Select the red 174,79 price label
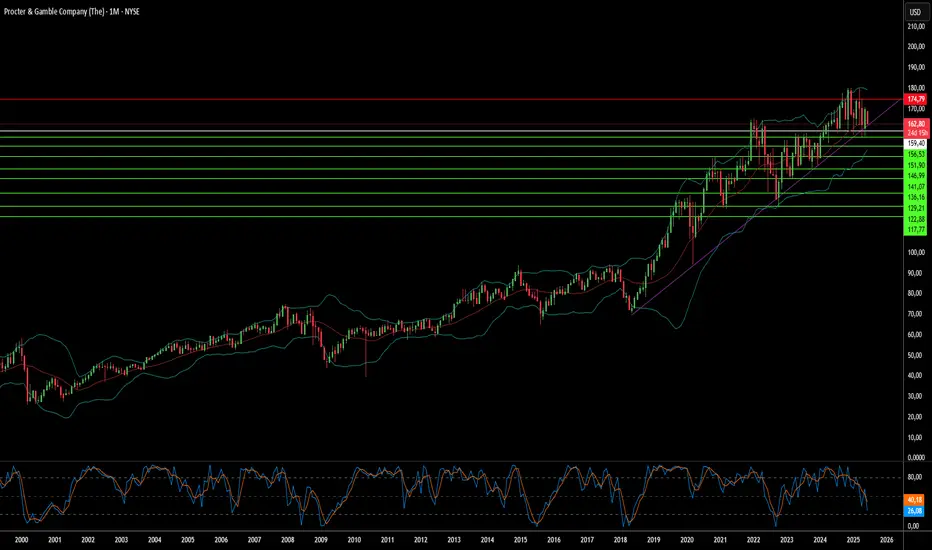Viewport: 932px width, 550px height. click(915, 99)
